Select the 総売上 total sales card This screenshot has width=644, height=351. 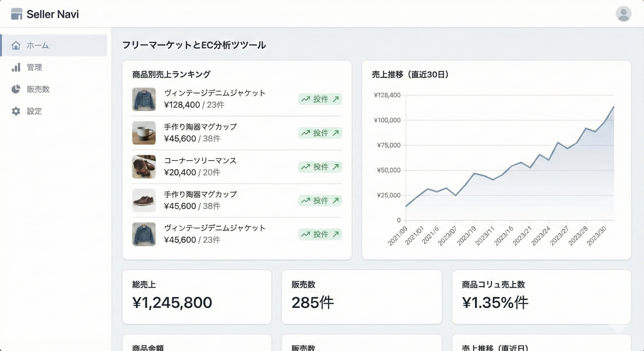click(197, 297)
